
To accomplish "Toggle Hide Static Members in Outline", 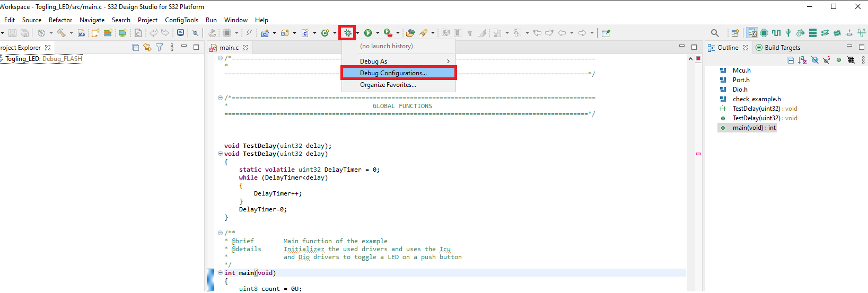I will point(827,60).
